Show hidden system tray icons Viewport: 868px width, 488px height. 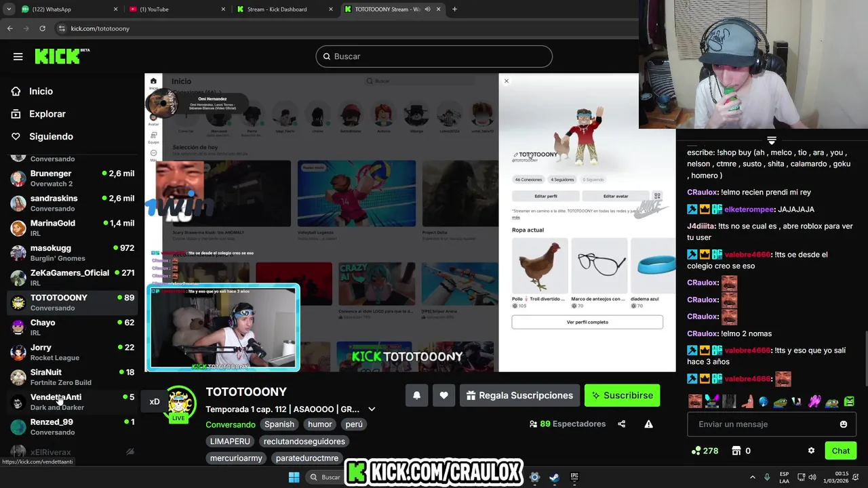pyautogui.click(x=752, y=477)
